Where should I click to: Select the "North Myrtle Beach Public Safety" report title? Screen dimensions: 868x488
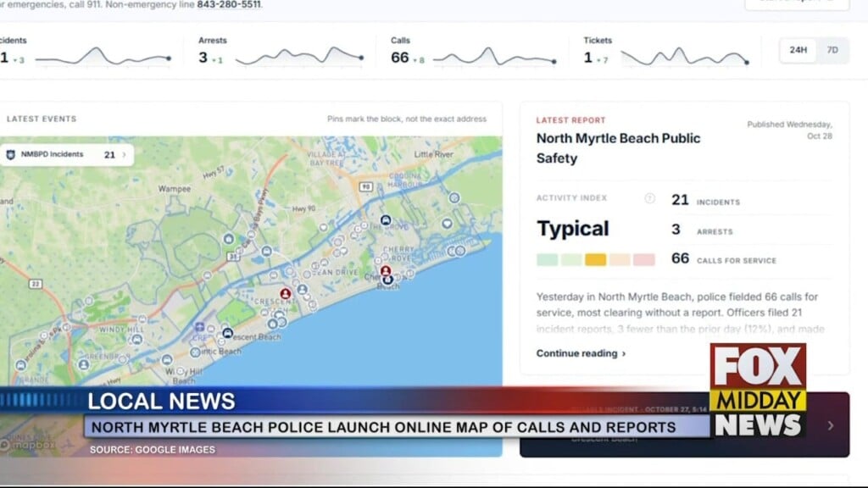click(618, 148)
